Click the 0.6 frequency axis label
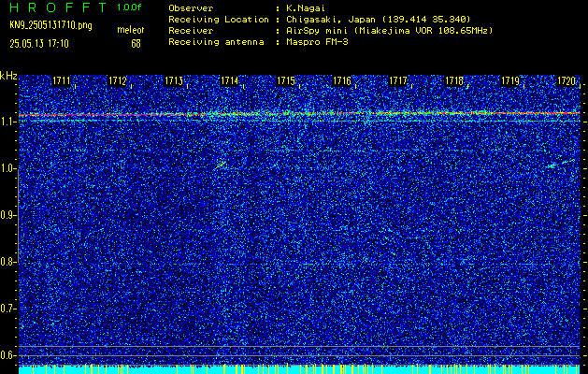This screenshot has width=588, height=374. 7,355
